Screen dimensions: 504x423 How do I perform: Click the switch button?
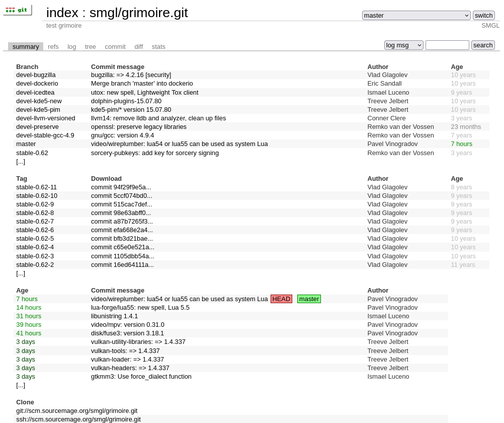[483, 16]
